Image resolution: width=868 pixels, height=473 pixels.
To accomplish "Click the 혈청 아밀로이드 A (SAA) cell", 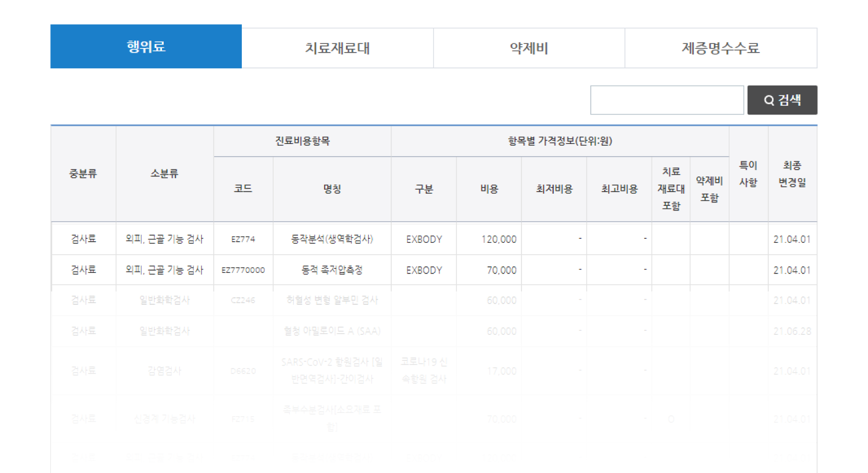I will click(x=332, y=331).
